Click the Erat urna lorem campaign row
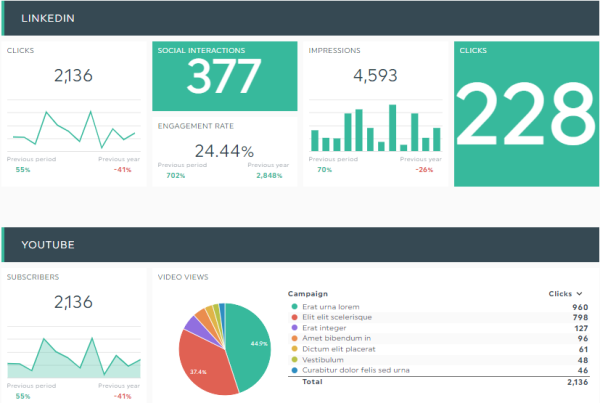This screenshot has width=600, height=403. [x=438, y=307]
